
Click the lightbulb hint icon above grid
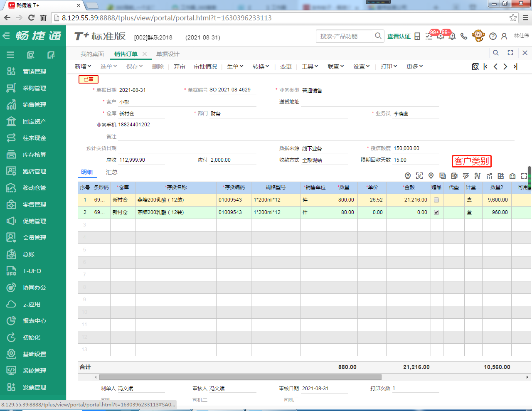[408, 176]
